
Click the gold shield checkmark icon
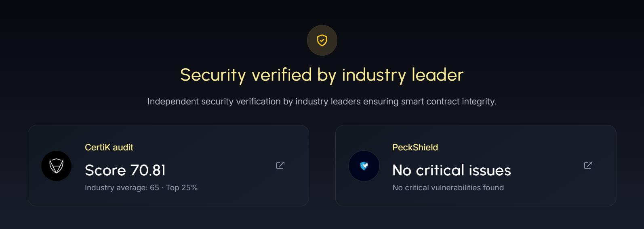pyautogui.click(x=322, y=40)
